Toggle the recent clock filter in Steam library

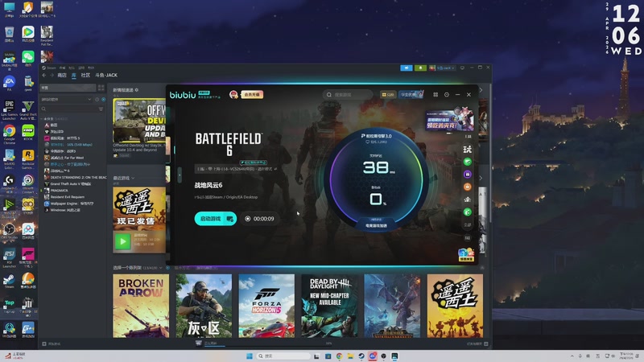click(97, 99)
